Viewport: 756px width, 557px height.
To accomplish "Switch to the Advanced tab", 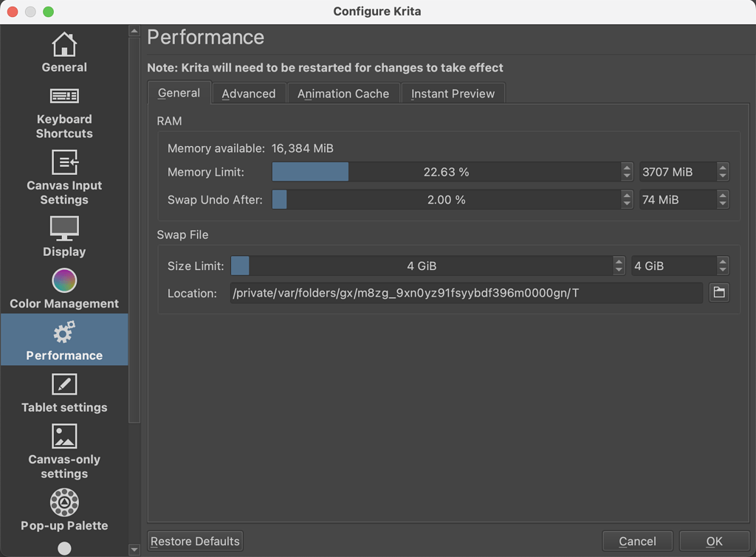I will coord(249,94).
